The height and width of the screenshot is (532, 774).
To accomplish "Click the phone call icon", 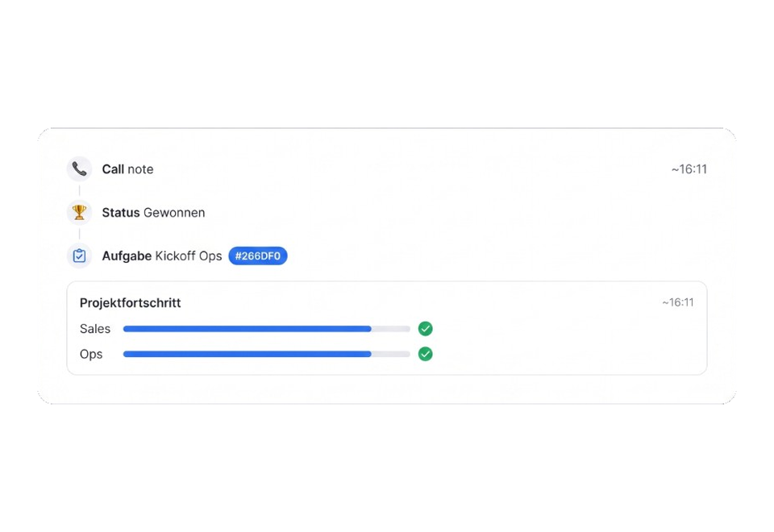I will [79, 169].
